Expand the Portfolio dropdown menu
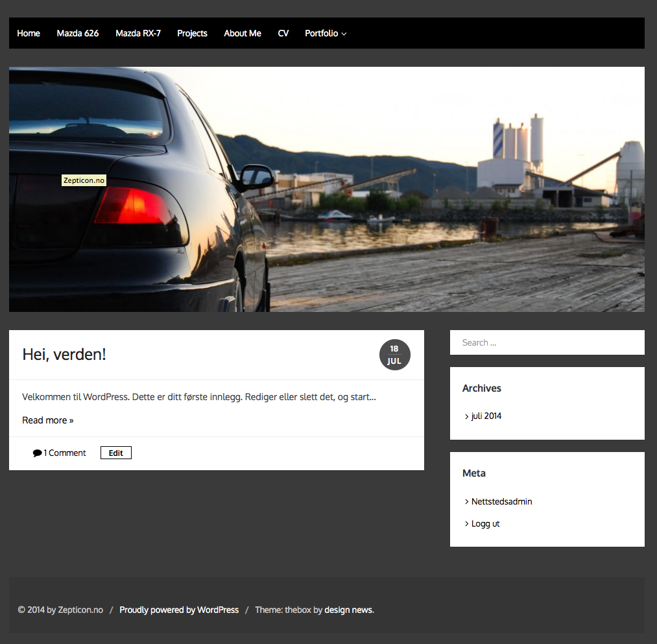The height and width of the screenshot is (644, 657). [326, 33]
